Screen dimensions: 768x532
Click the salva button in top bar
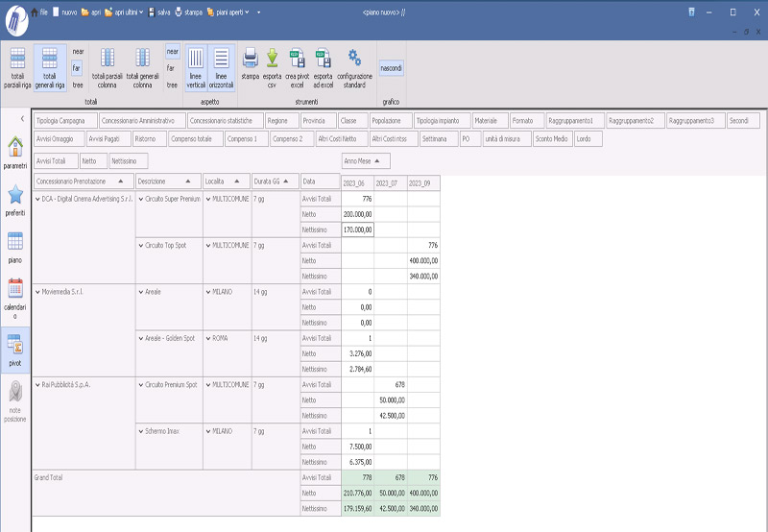(x=158, y=12)
